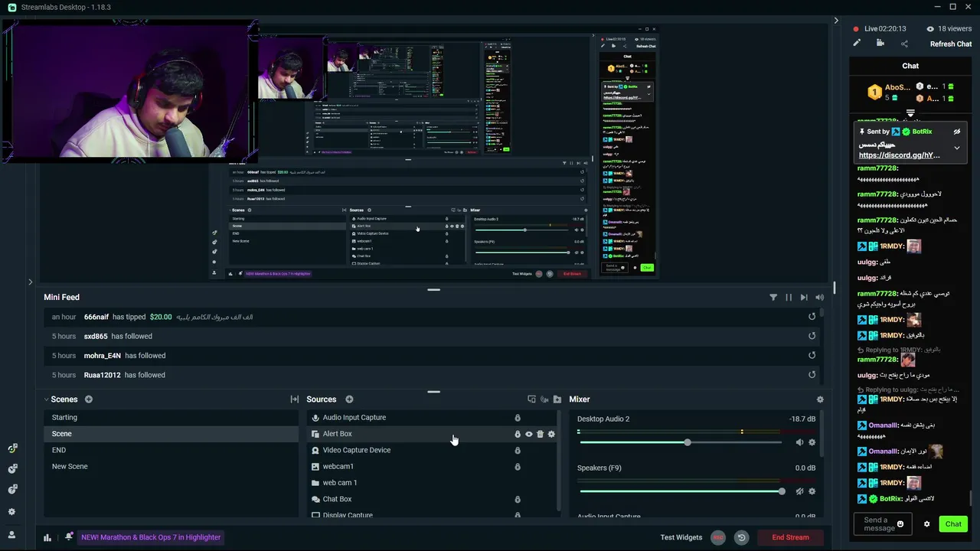Click the webcam overlay in preview
The height and width of the screenshot is (551, 980).
[x=129, y=92]
